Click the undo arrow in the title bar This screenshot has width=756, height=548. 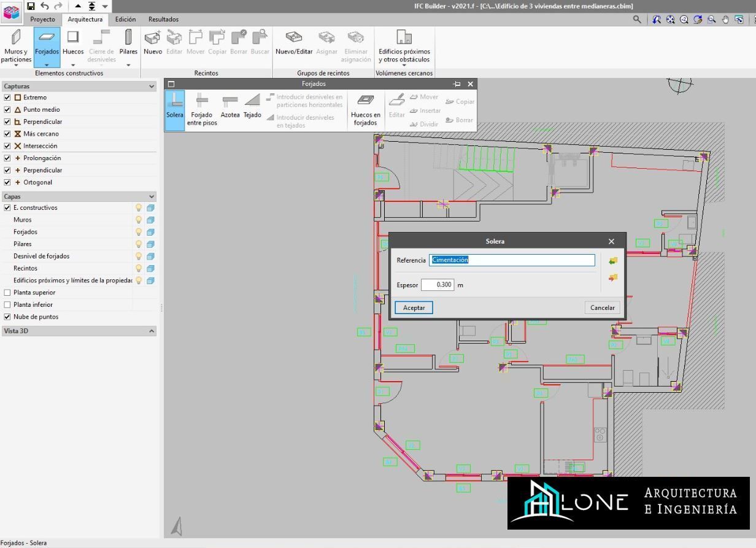[x=45, y=6]
